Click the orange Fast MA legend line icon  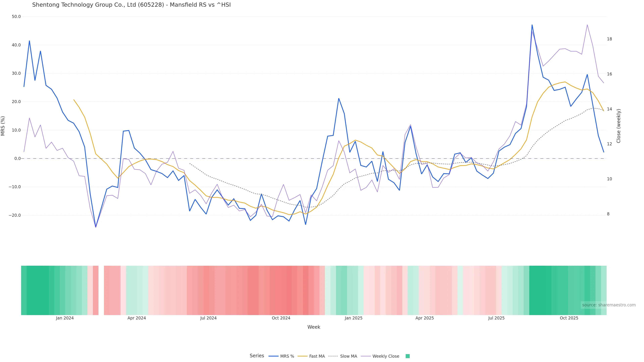[x=303, y=356]
